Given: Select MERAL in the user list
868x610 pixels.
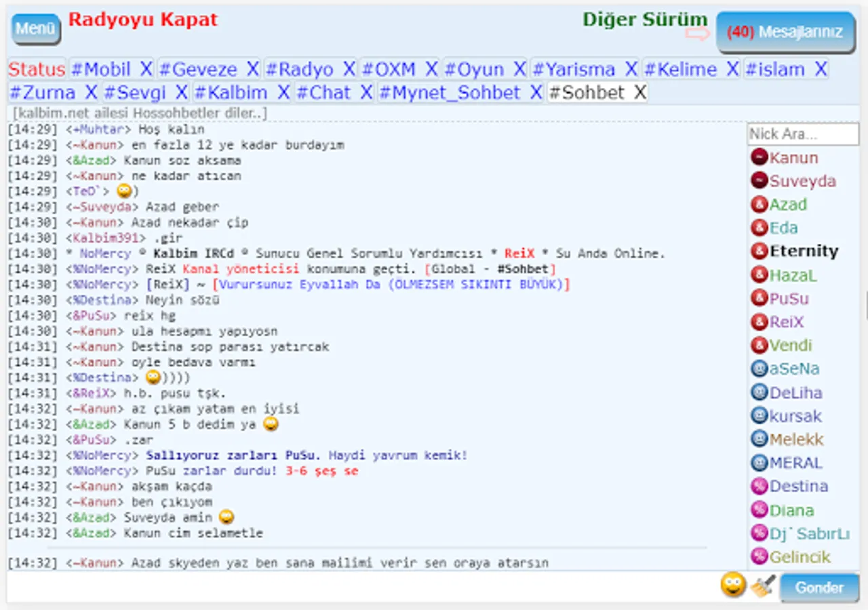Looking at the screenshot, I should click(x=795, y=463).
